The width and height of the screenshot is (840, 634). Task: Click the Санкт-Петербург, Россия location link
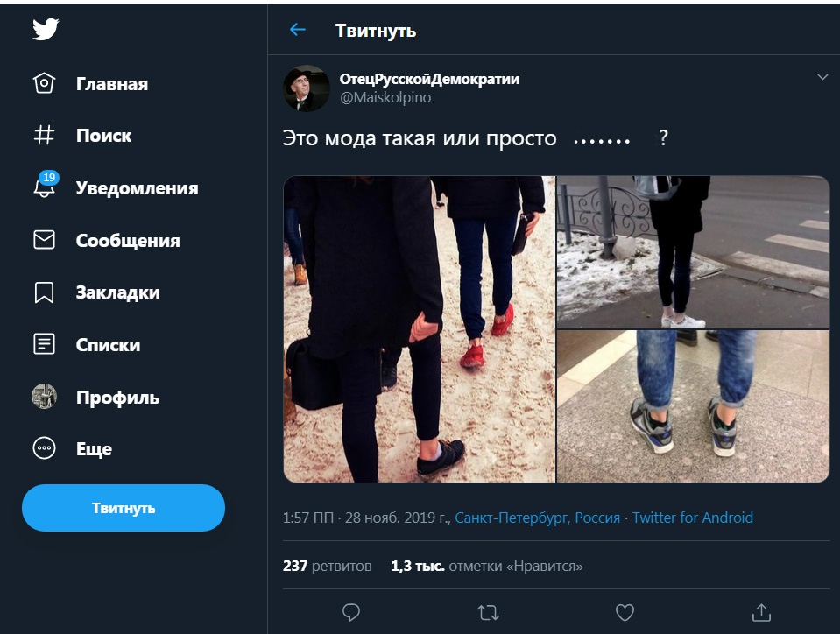coord(538,518)
